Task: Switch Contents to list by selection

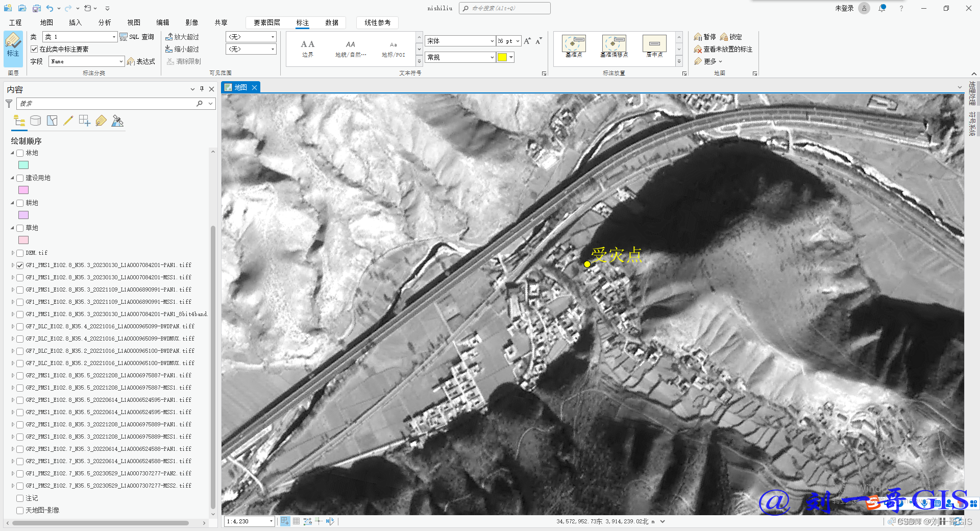Action: (x=52, y=121)
